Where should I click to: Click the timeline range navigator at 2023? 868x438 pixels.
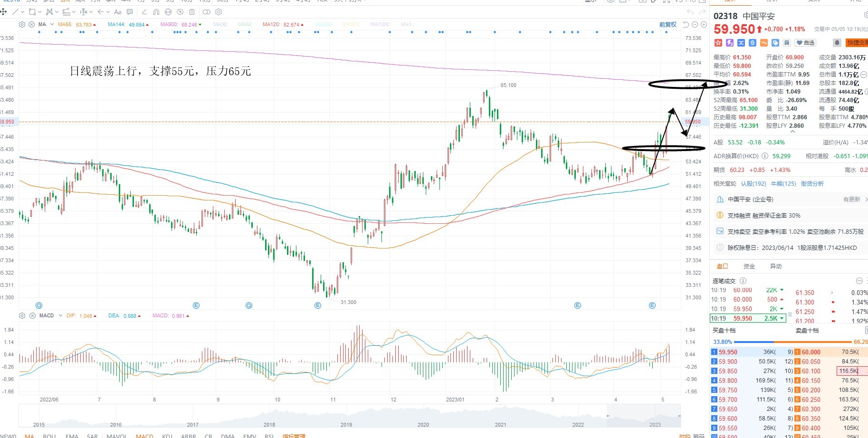click(655, 424)
